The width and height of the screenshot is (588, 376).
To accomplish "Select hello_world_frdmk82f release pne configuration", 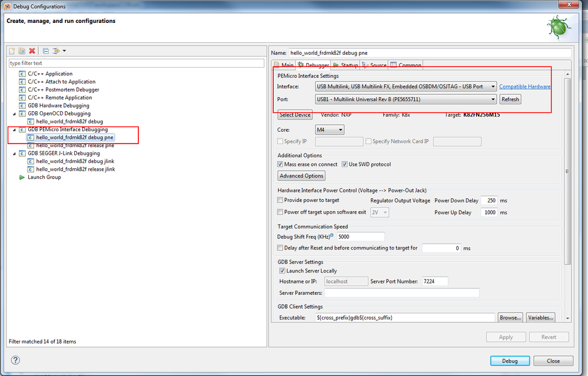I will (x=75, y=145).
